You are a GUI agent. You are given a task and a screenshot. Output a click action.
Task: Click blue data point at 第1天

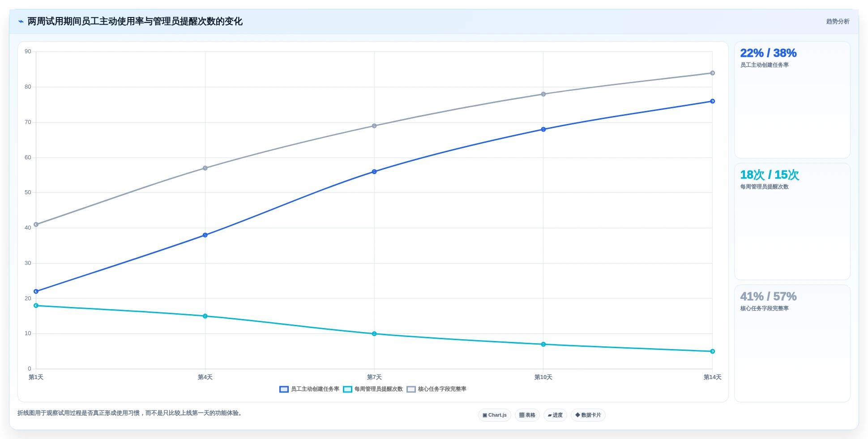[36, 291]
